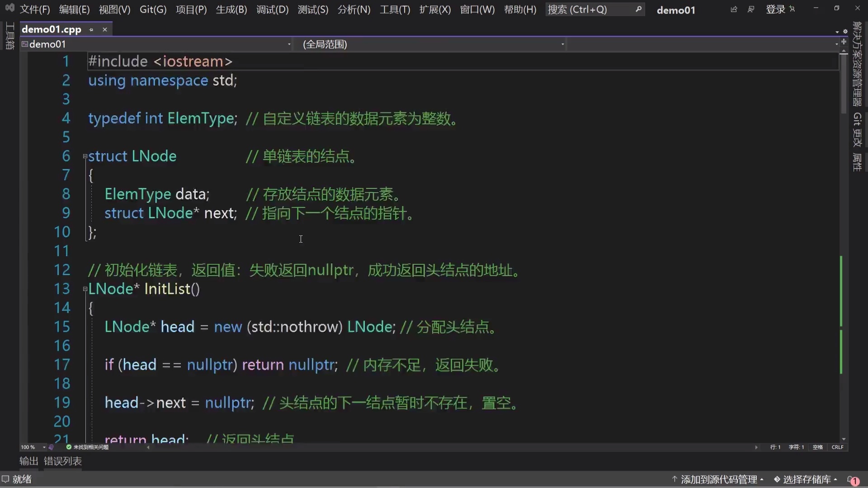This screenshot has height=488, width=868.
Task: Open the 项目(P) menu
Action: [191, 9]
